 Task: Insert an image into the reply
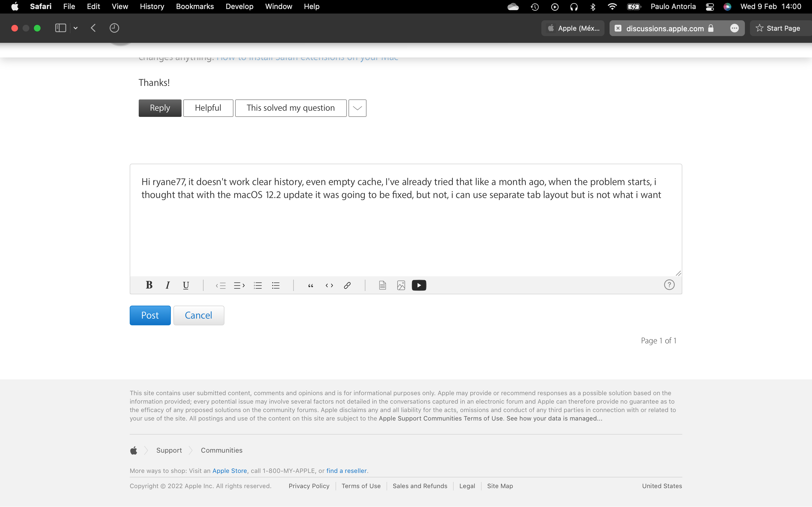click(401, 285)
